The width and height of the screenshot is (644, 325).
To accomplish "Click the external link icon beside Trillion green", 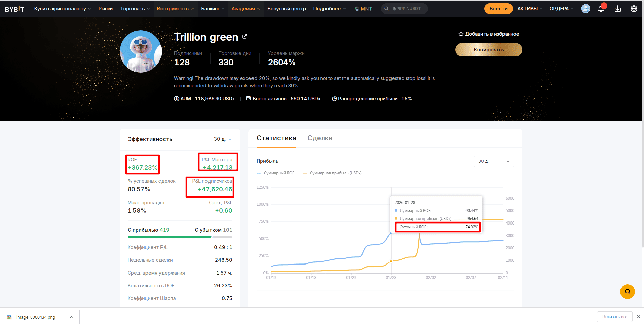I will tap(245, 36).
